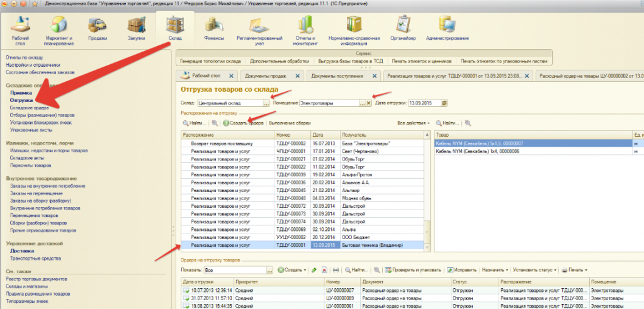Viewport: 644px width, 309px height.
Task: Click the Дата отгрузки input field
Action: [424, 103]
